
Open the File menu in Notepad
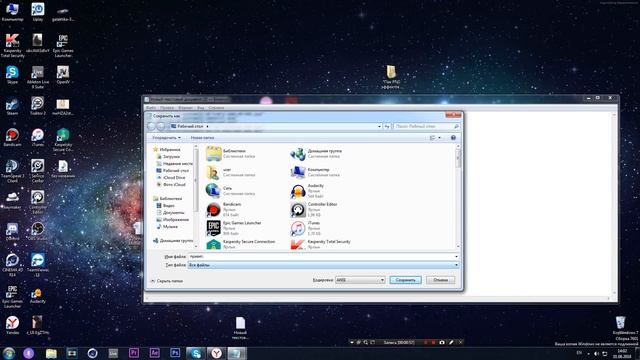[151, 108]
